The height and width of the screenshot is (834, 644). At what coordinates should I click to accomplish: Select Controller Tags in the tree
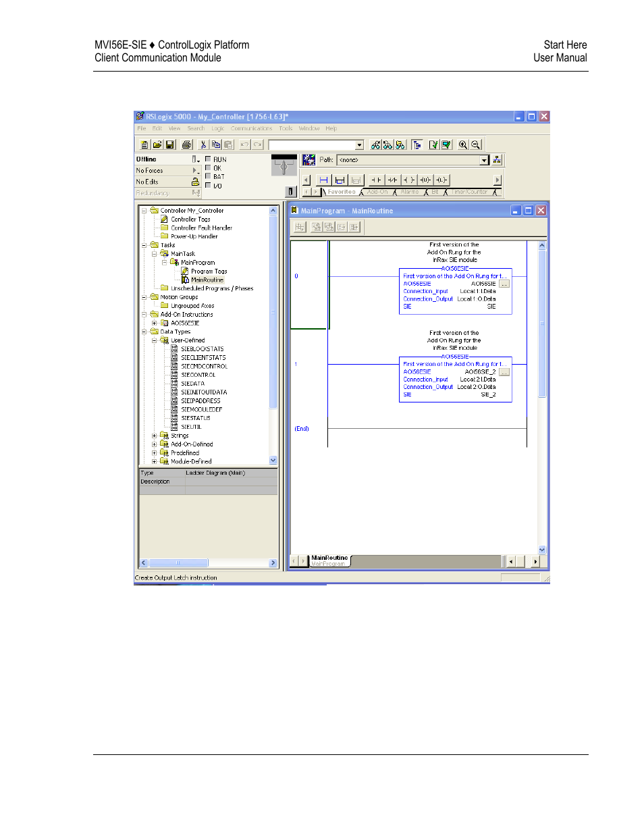coord(190,219)
